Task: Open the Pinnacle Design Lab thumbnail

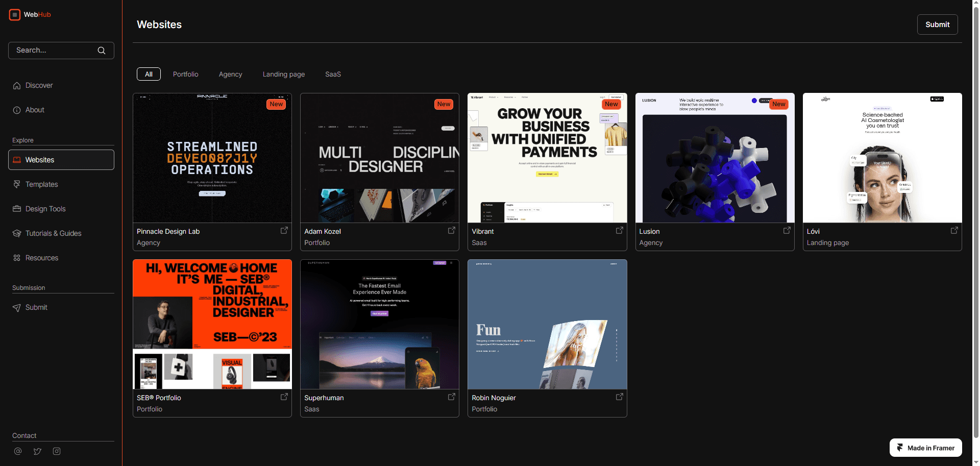Action: coord(212,158)
